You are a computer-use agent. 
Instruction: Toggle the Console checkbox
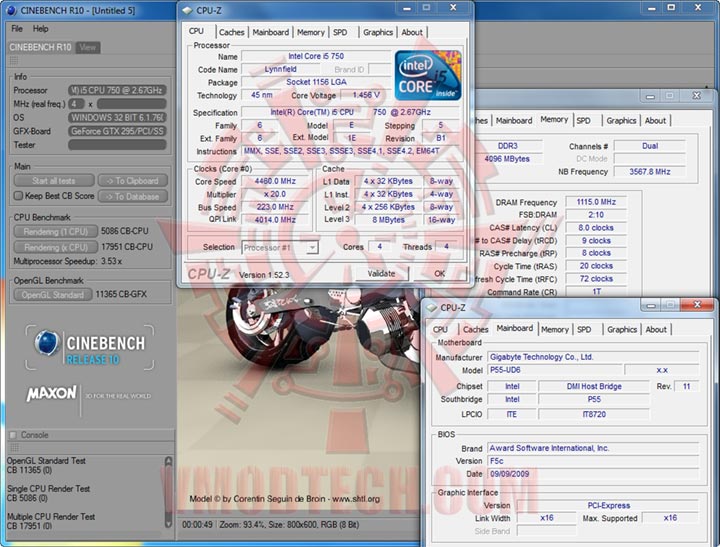pos(13,434)
